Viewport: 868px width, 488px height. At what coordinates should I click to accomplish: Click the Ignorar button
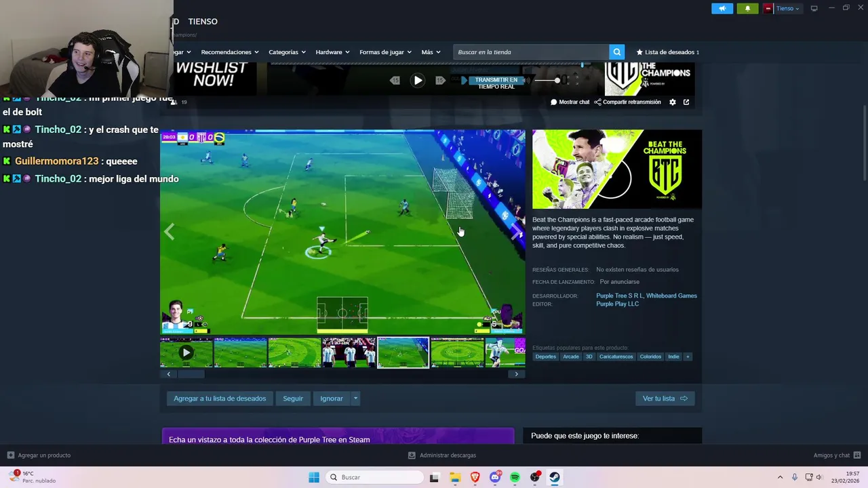pyautogui.click(x=332, y=399)
